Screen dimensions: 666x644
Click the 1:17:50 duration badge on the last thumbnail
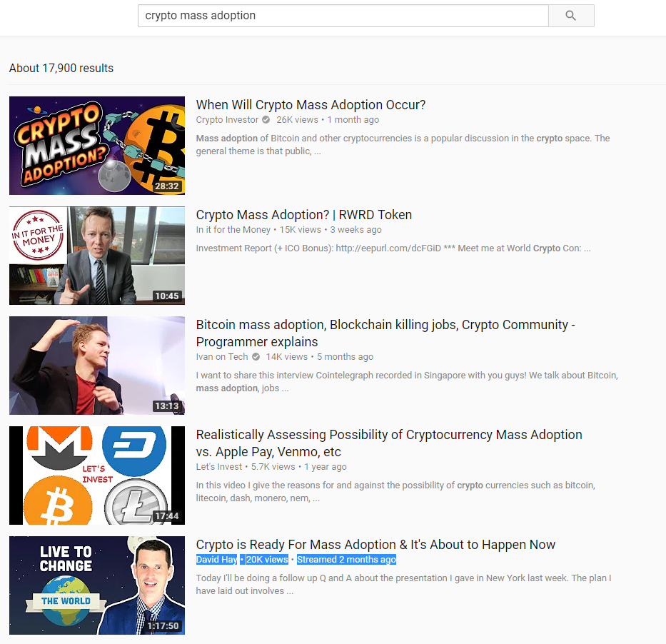(163, 626)
